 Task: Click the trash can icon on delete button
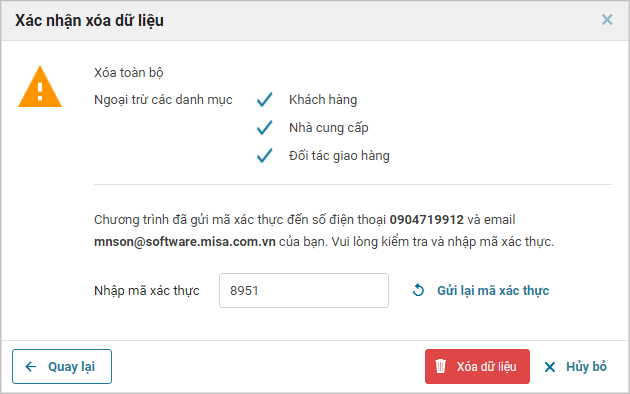click(440, 366)
